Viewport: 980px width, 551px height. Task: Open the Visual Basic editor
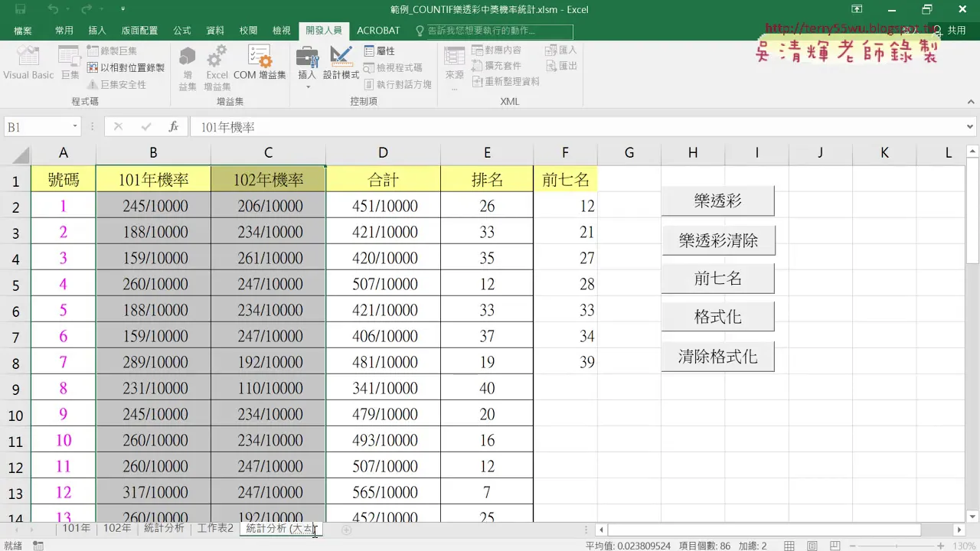pos(28,63)
